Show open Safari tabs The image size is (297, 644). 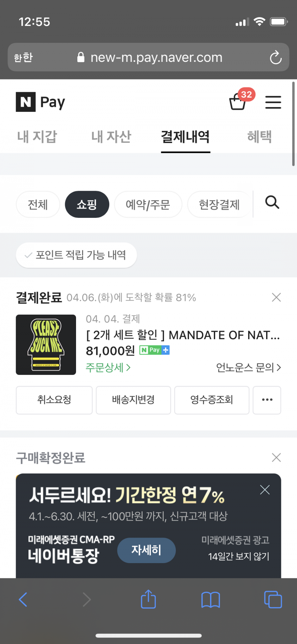pyautogui.click(x=273, y=599)
